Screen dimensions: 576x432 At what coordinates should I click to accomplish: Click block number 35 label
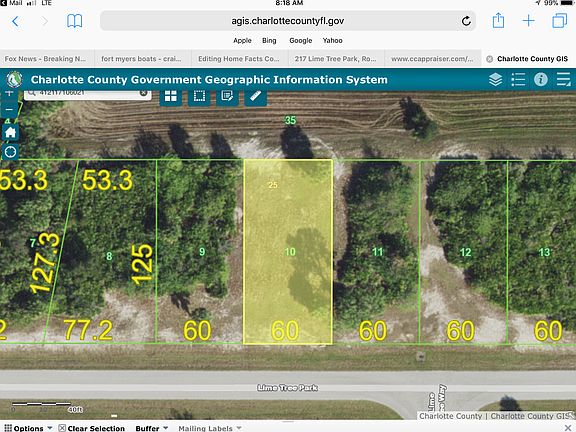(x=290, y=120)
